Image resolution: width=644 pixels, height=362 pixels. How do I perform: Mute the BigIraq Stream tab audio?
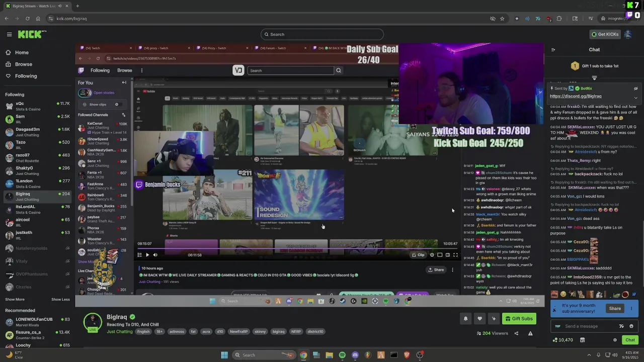pyautogui.click(x=60, y=6)
